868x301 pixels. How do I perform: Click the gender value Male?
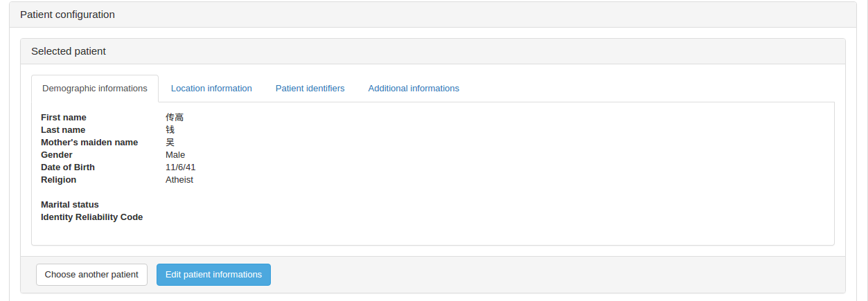[175, 155]
